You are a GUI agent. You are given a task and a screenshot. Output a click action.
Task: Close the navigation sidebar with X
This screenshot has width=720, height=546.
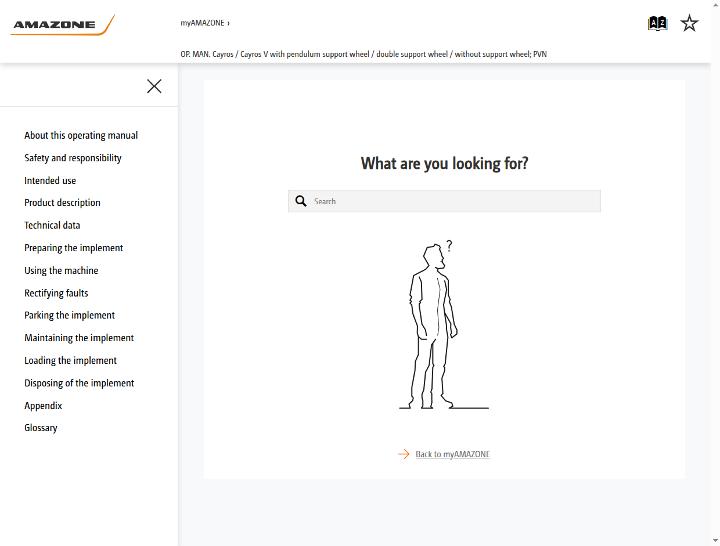154,86
